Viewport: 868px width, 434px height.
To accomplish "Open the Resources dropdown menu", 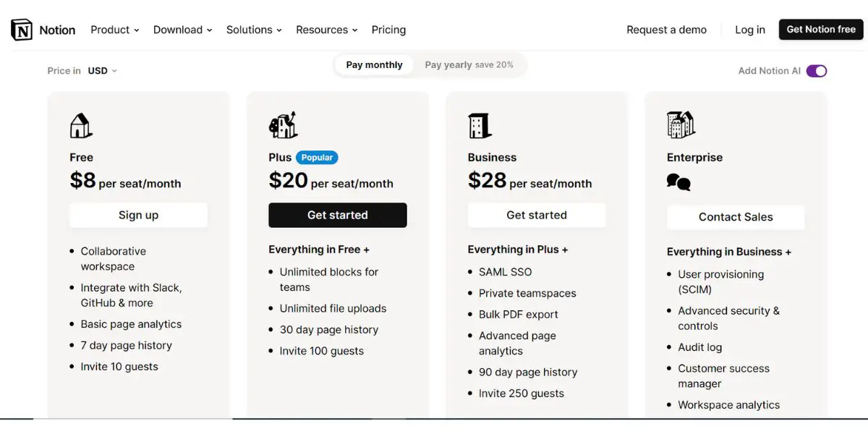I will click(x=327, y=30).
